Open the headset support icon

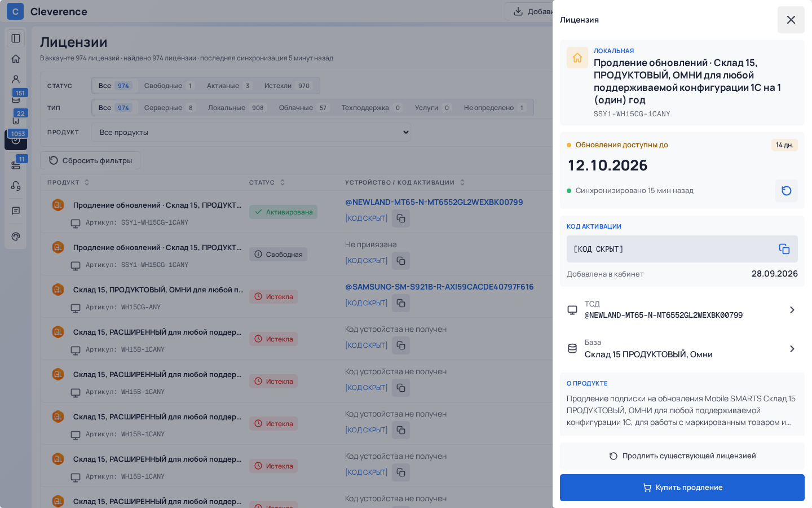tap(16, 186)
